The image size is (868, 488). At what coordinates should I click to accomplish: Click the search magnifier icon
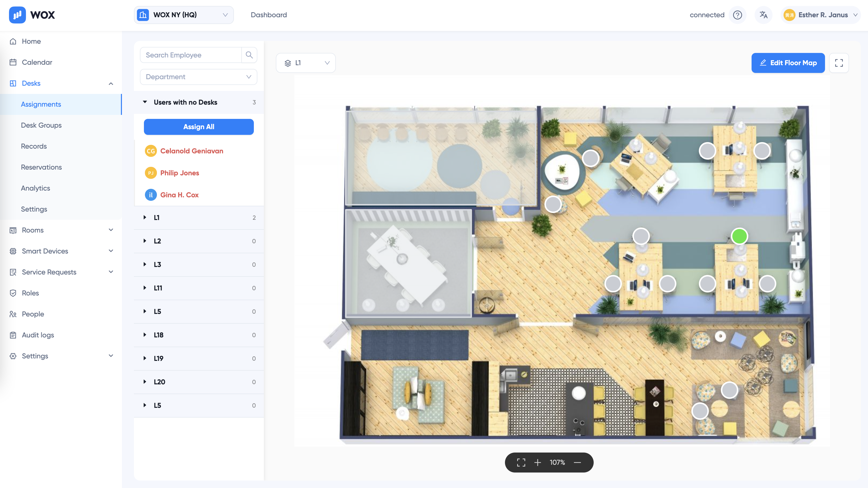click(249, 55)
